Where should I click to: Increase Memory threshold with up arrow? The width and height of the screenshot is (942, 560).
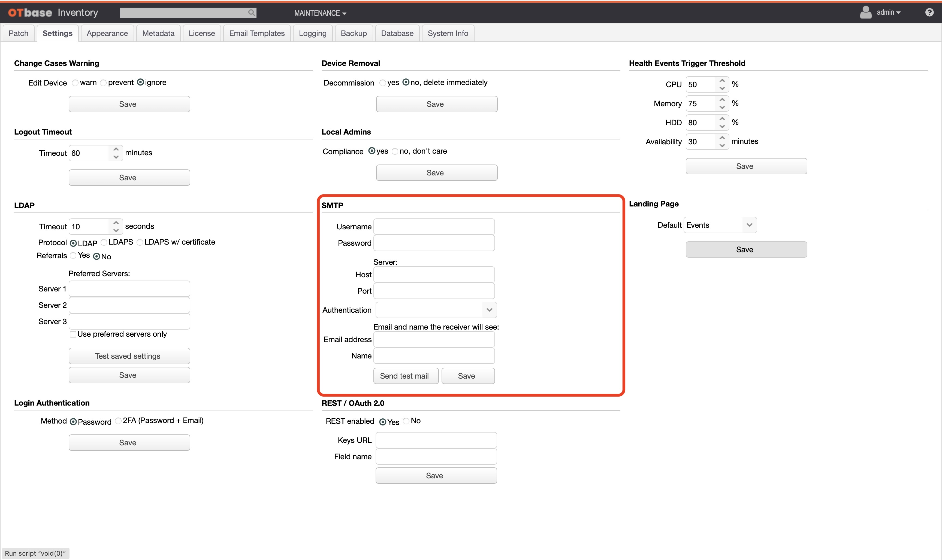[722, 100]
